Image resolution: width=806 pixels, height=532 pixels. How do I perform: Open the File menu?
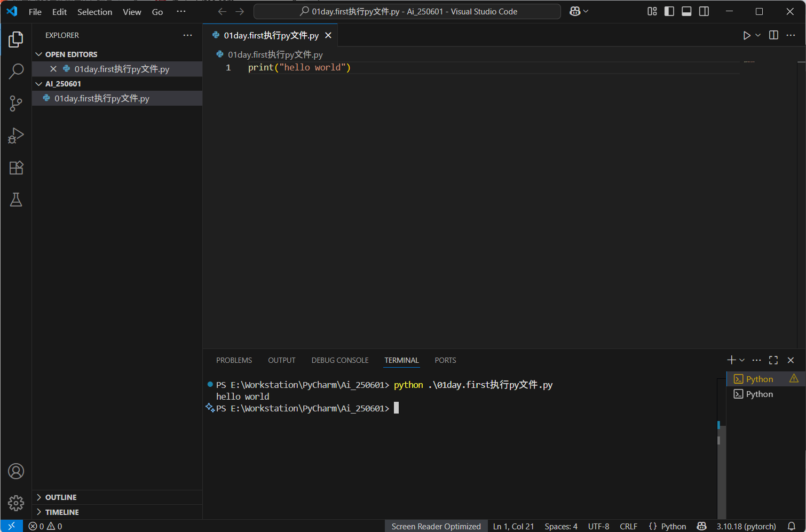coord(35,12)
